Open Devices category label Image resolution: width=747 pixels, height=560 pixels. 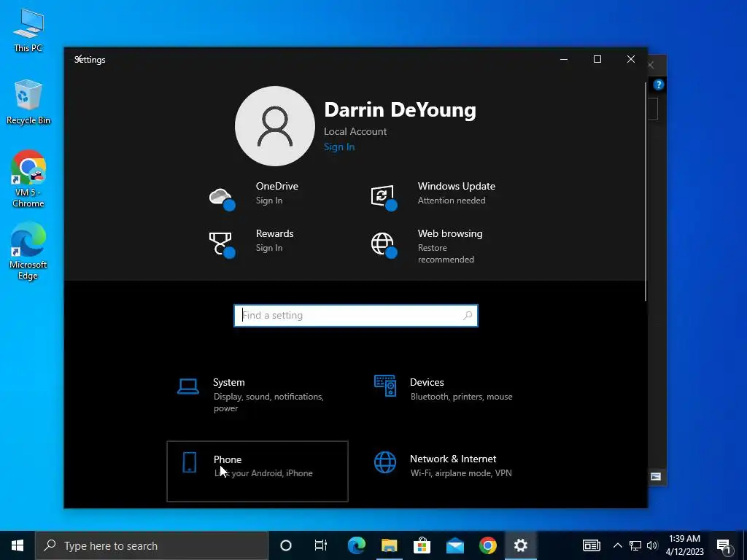coord(427,382)
